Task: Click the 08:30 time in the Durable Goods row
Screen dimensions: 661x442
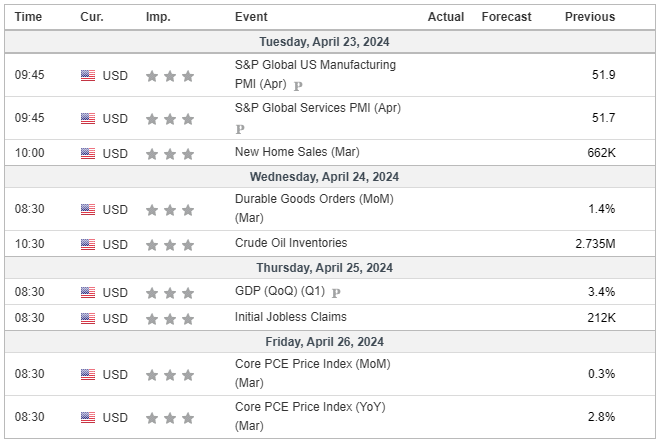Action: (30, 209)
